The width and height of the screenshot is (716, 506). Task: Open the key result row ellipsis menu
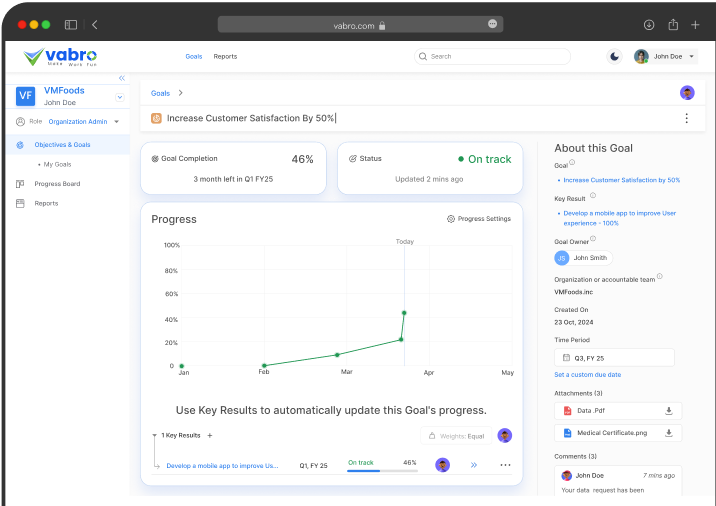tap(505, 465)
